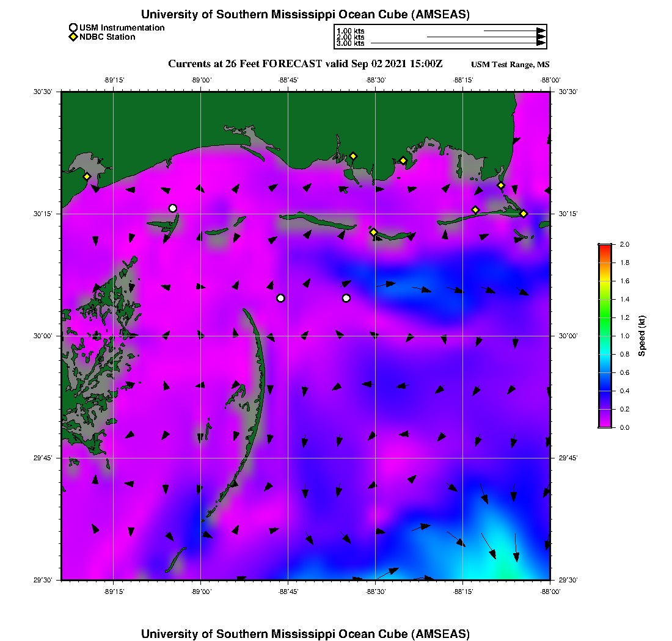Click the USM Instrumentation legend circle icon
Viewport: 672px width, 641px height.
(x=73, y=27)
